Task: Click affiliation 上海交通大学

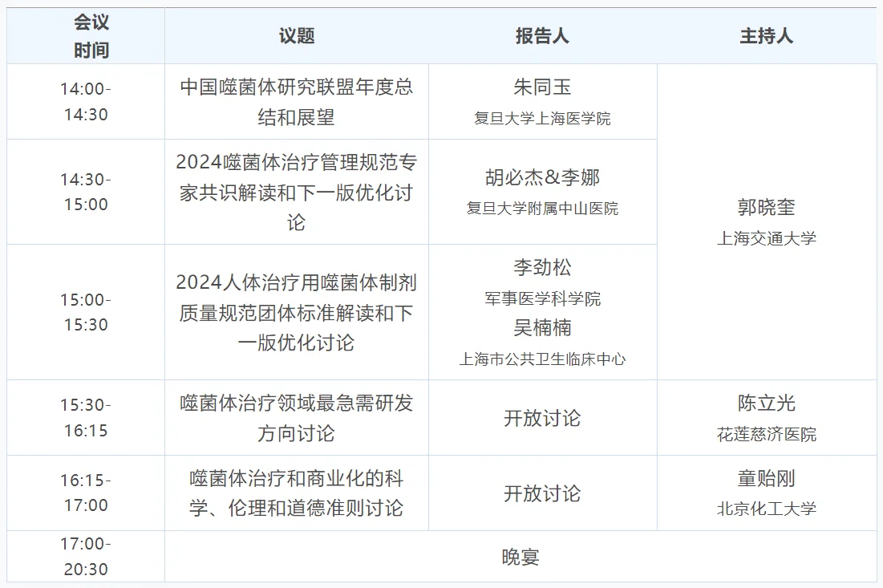Action: 767,238
